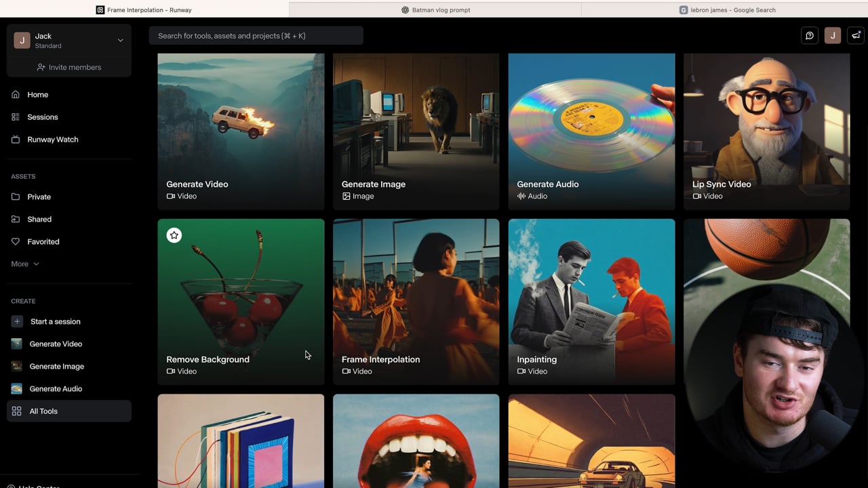Open the red lips mouth tool card
This screenshot has width=868, height=488.
coord(416,441)
